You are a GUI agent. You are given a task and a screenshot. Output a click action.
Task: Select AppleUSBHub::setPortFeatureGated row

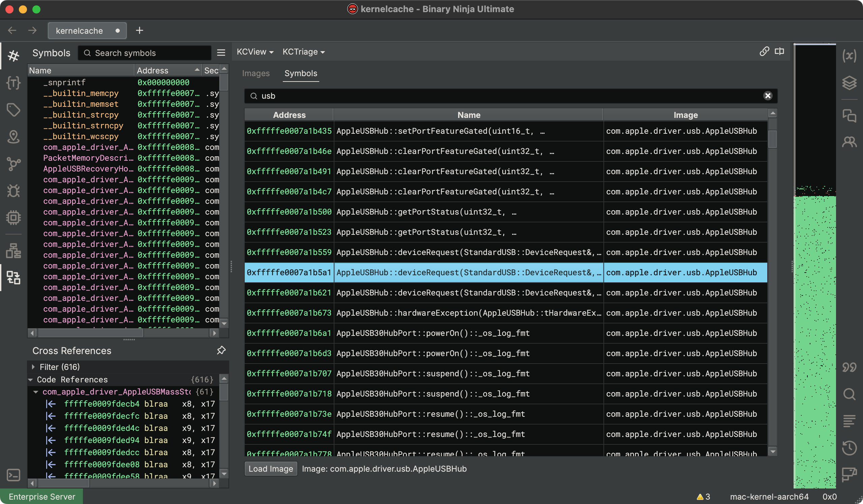point(506,131)
